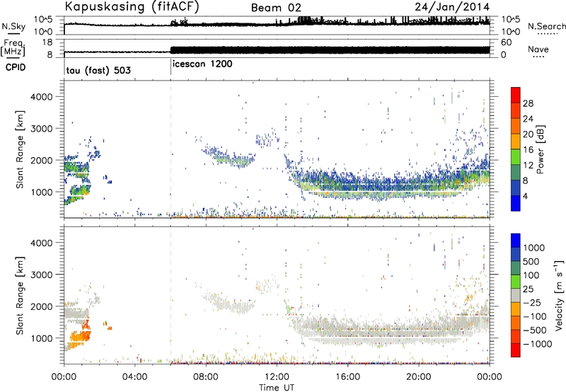566x392 pixels.
Task: Click the 'CPID' row label
Action: [16, 67]
